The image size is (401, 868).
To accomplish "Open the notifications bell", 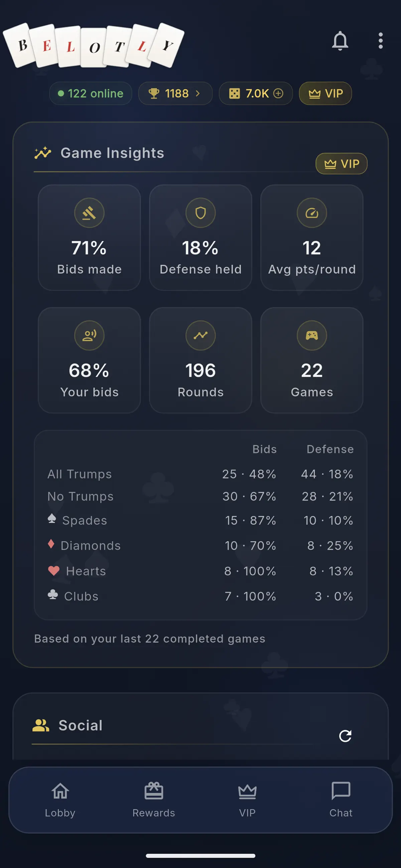I will pos(340,41).
